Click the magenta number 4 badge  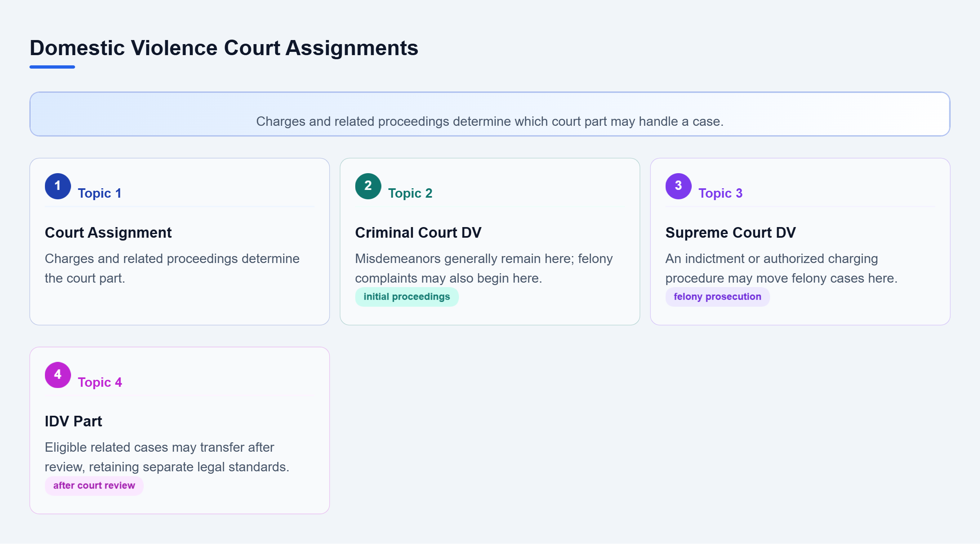point(58,375)
